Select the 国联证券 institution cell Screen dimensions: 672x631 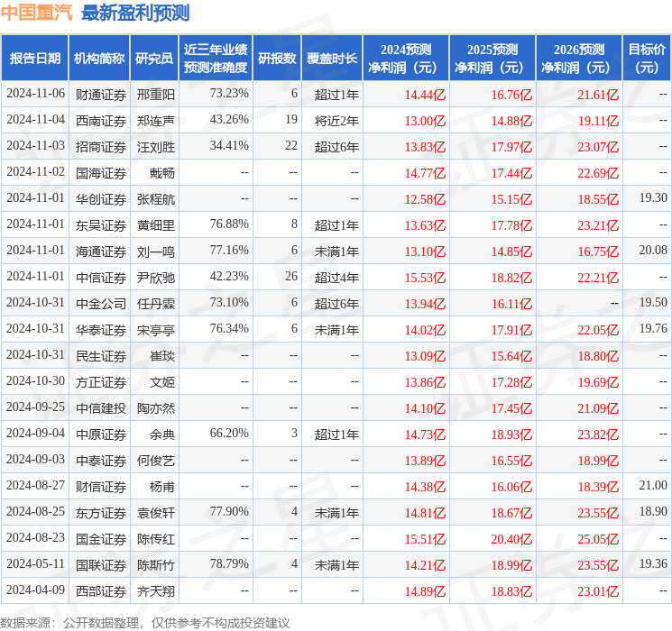point(101,564)
